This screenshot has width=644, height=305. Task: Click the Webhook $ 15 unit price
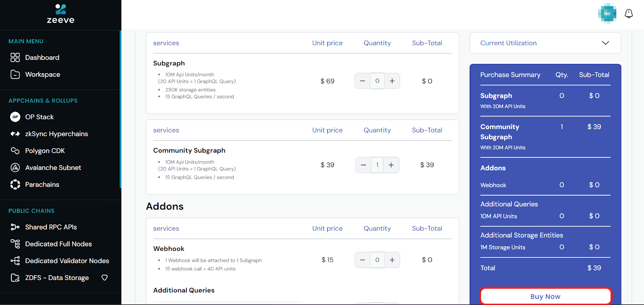327,260
